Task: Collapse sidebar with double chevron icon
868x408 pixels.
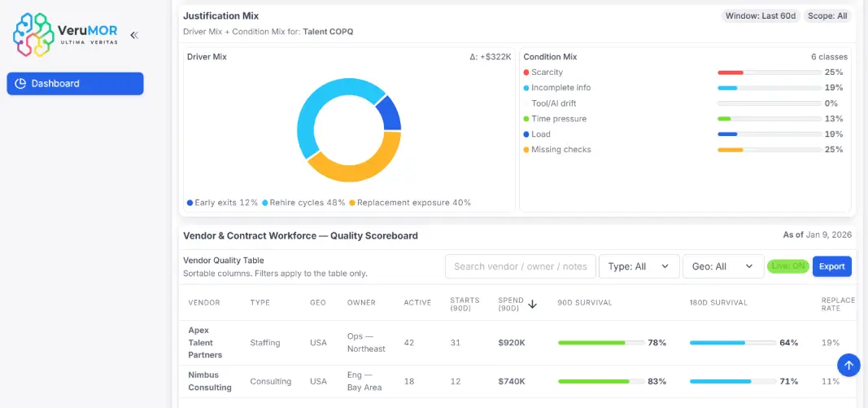Action: (134, 35)
